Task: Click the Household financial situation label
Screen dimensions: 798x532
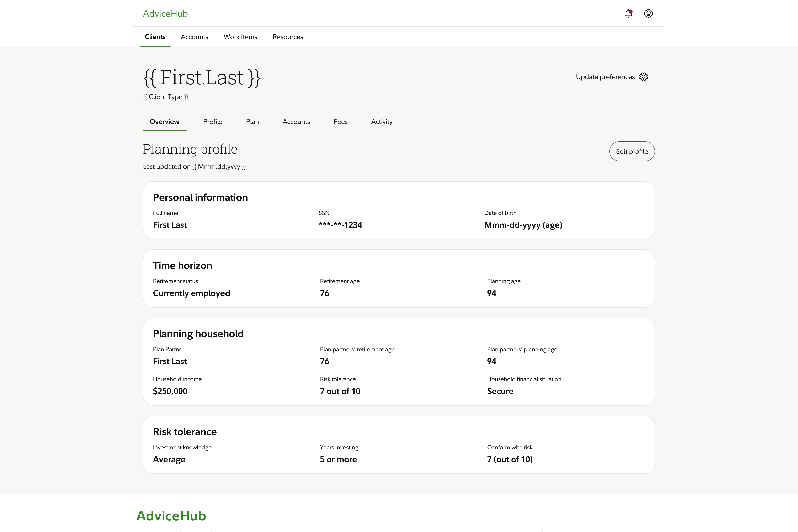Action: pos(524,379)
